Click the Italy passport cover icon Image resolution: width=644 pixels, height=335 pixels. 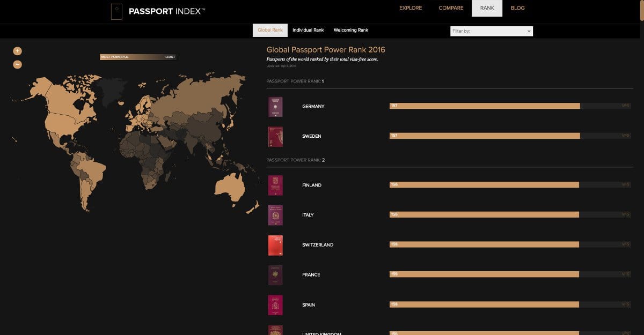point(275,215)
